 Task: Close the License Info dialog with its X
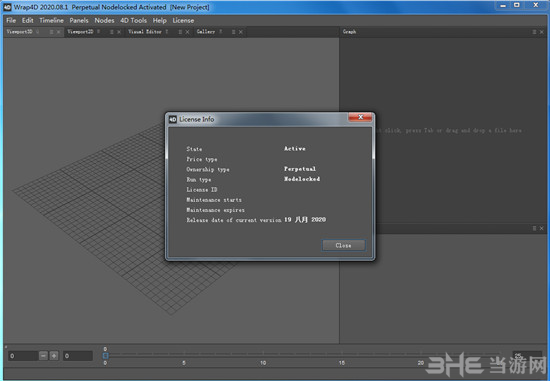360,117
